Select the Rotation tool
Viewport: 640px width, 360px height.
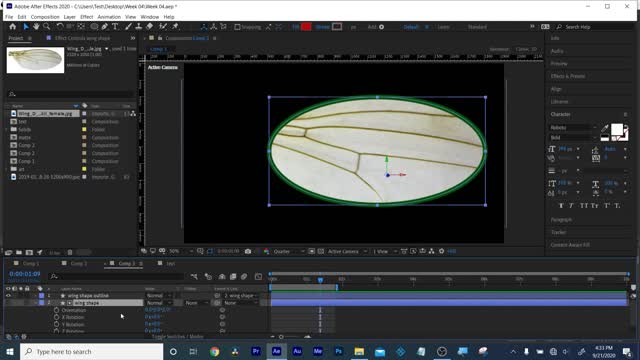tap(60, 27)
